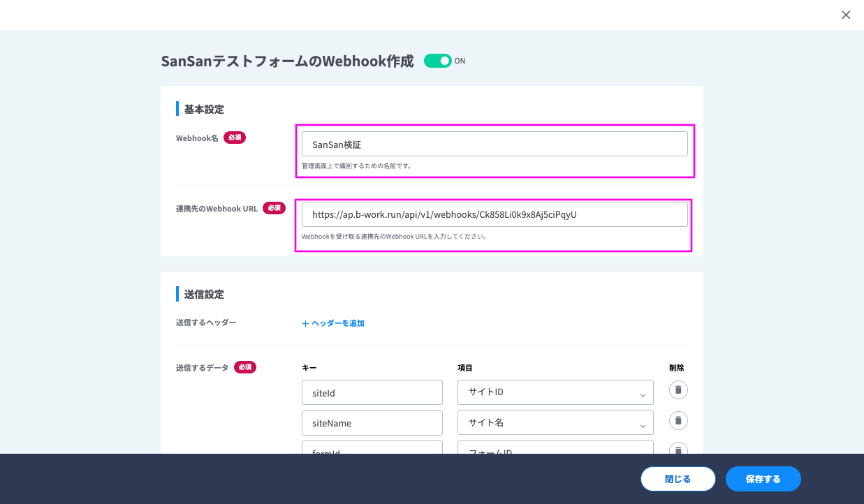Image resolution: width=864 pixels, height=504 pixels.
Task: Add a header via ヘッダーを追加
Action: pyautogui.click(x=333, y=323)
